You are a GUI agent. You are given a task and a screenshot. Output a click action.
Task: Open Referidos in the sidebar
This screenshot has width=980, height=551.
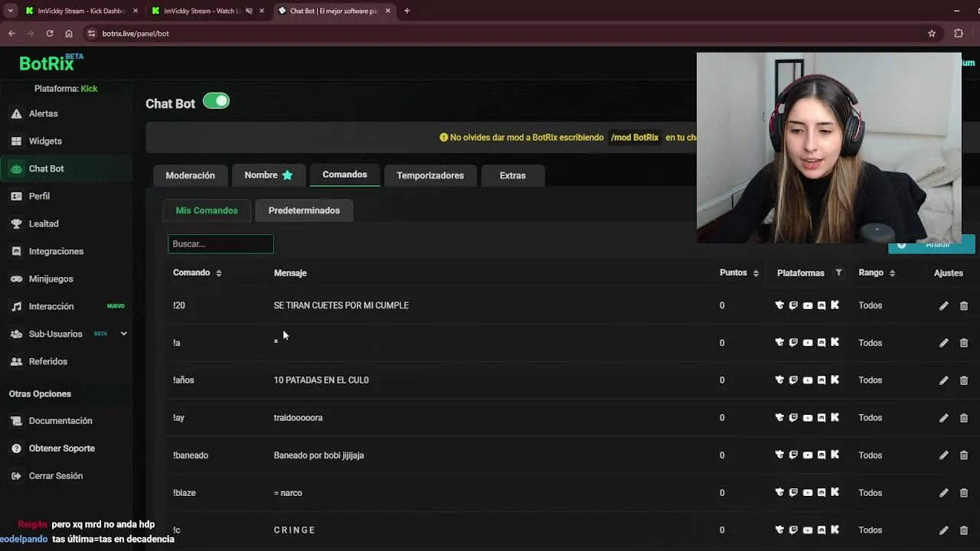(47, 361)
